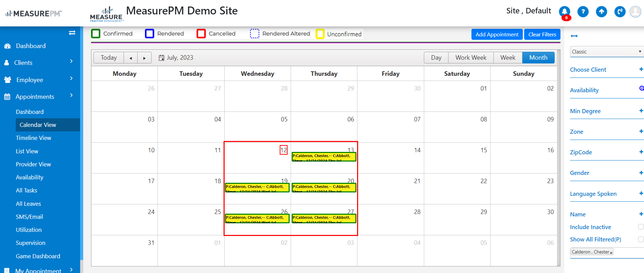Click the Today button
The height and width of the screenshot is (273, 644).
point(109,58)
